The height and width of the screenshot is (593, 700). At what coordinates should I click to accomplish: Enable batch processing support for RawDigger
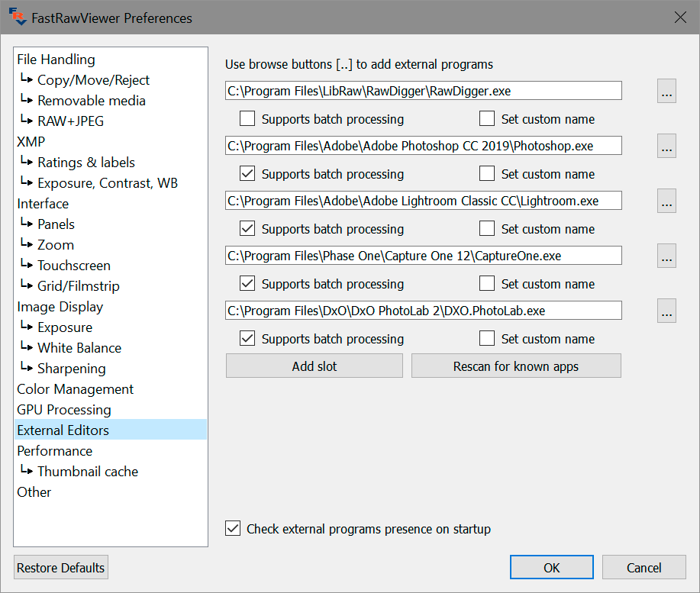point(247,119)
